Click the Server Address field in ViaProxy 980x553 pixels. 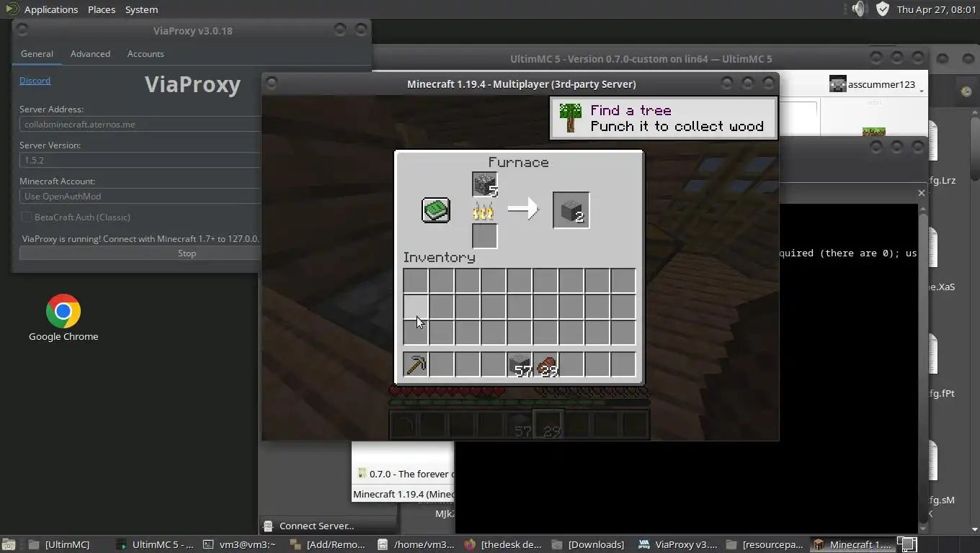pos(140,124)
